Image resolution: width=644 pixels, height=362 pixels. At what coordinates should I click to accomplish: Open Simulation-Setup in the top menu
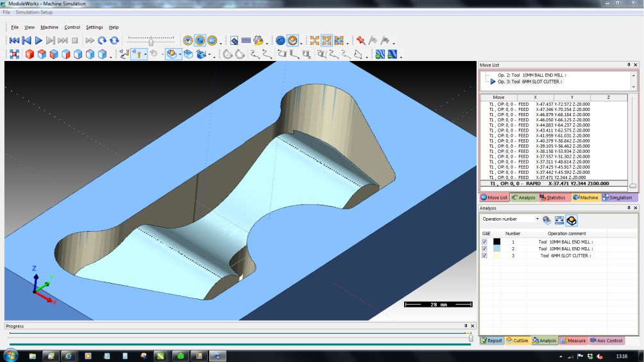click(34, 12)
